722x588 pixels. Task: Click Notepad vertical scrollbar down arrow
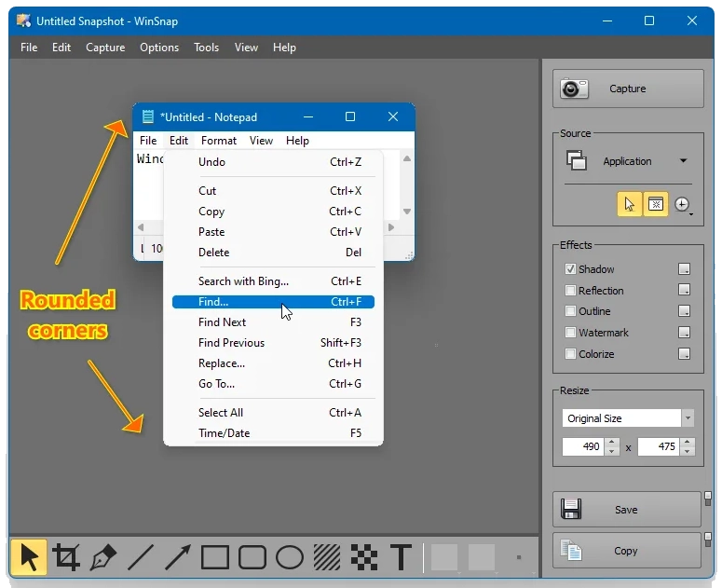407,212
